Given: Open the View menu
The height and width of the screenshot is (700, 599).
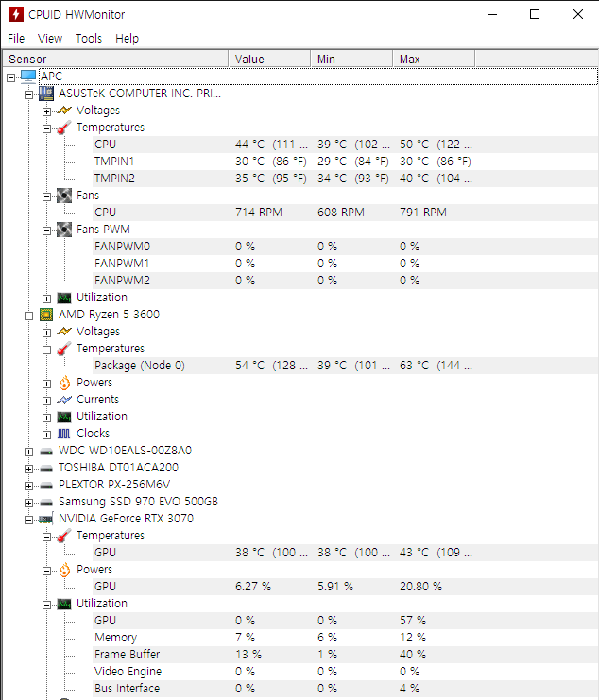Looking at the screenshot, I should [50, 39].
